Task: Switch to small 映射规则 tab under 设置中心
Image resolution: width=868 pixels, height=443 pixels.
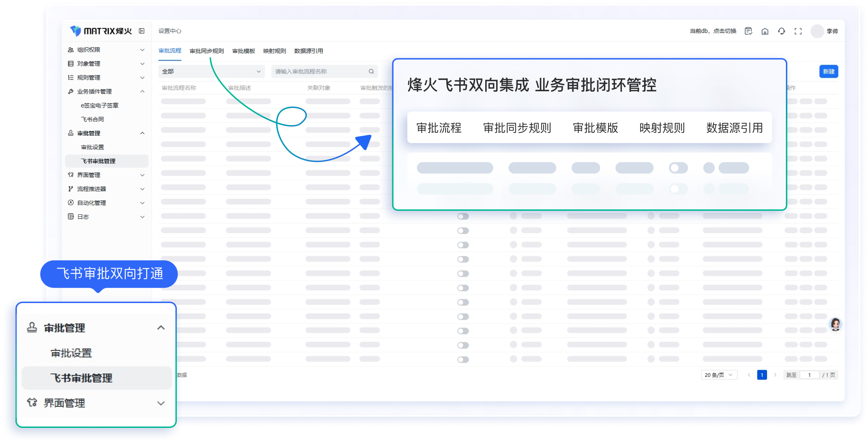Action: pos(275,51)
